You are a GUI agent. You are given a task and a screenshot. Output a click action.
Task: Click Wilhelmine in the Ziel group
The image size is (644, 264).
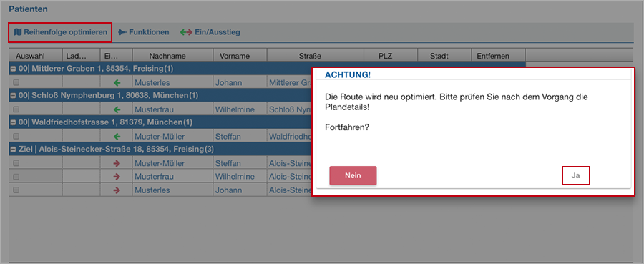coord(235,177)
